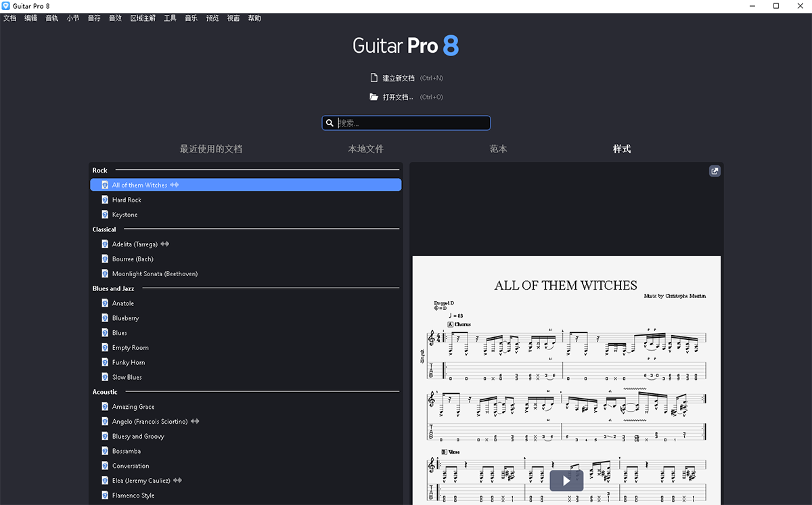Open the 工具 menu

[170, 18]
